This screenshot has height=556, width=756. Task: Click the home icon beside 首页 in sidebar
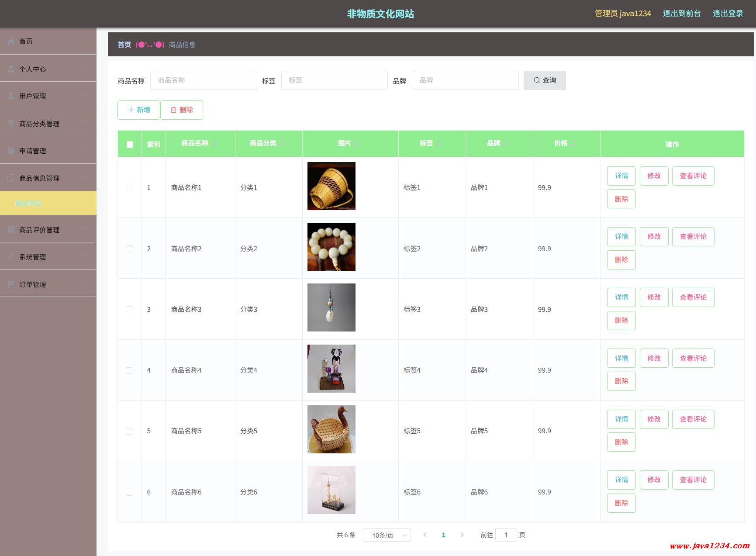point(11,41)
